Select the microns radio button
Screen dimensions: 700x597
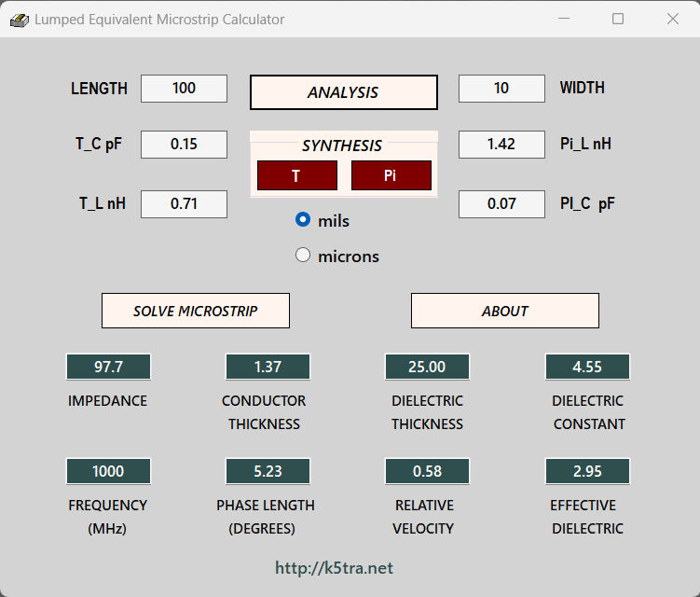303,256
